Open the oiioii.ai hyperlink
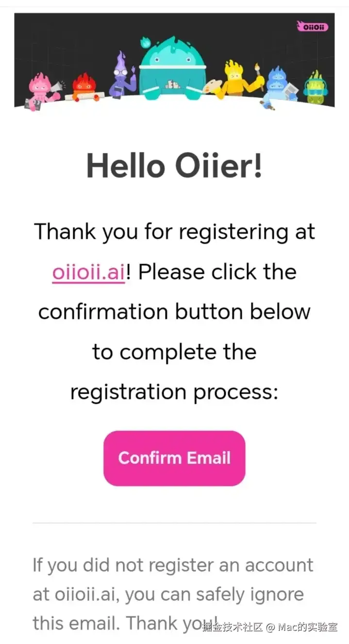The height and width of the screenshot is (644, 349). 88,272
